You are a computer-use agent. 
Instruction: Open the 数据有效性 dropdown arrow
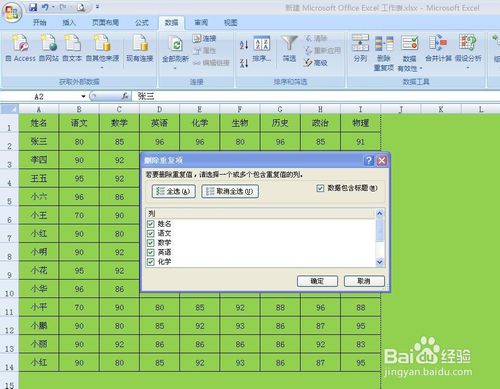point(421,68)
